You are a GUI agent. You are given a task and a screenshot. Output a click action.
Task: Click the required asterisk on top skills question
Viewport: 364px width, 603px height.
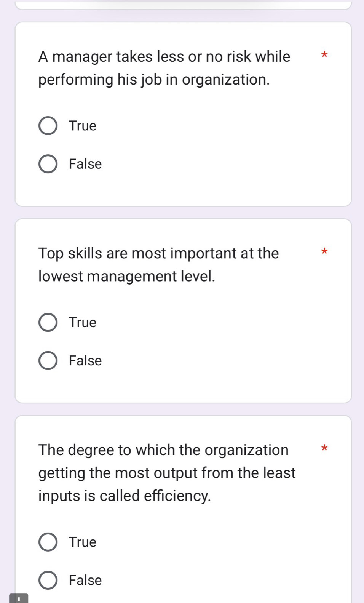pyautogui.click(x=324, y=252)
